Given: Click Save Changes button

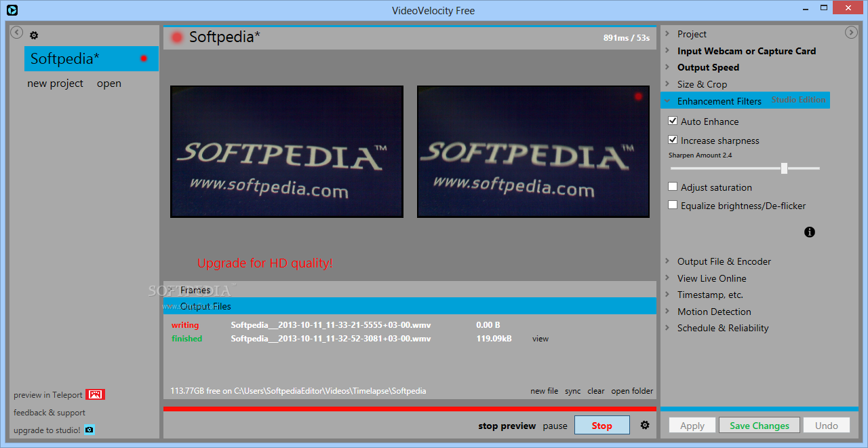Looking at the screenshot, I should pos(759,426).
